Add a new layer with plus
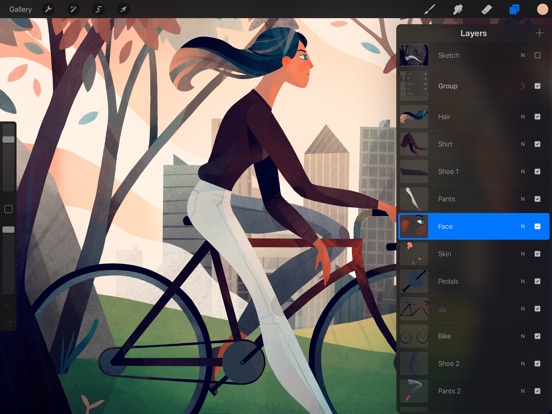The height and width of the screenshot is (414, 552). click(539, 33)
